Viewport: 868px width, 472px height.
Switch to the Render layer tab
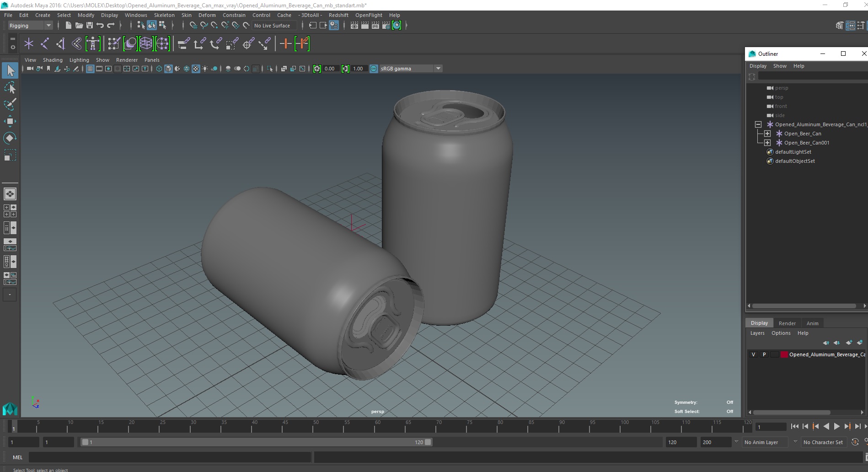point(787,323)
